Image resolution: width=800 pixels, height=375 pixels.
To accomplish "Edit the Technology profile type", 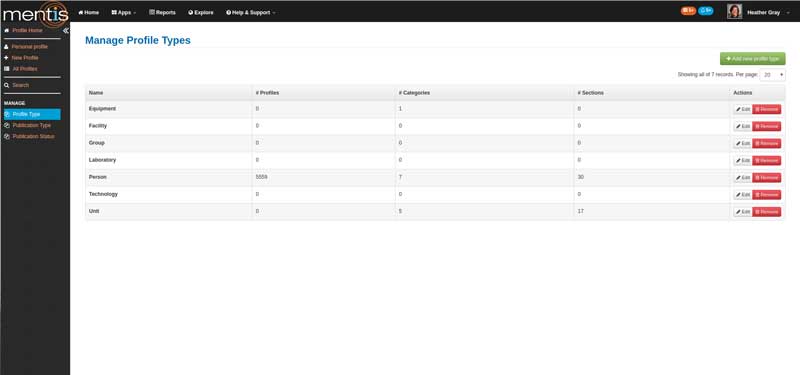I will (x=743, y=195).
